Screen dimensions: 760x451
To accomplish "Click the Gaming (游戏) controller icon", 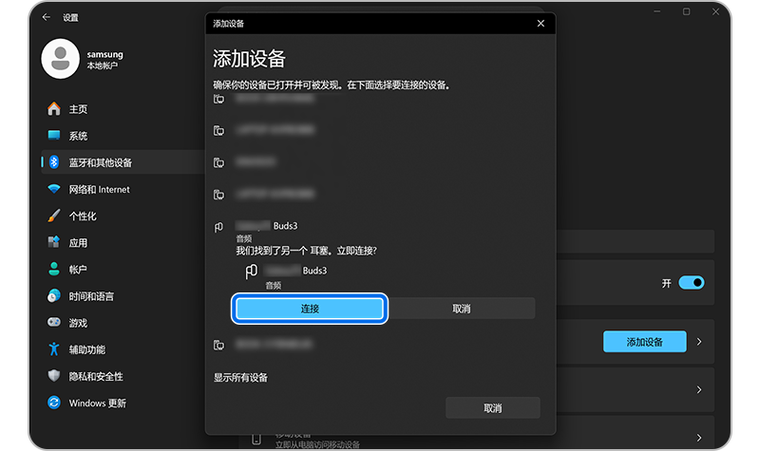I will coord(54,322).
